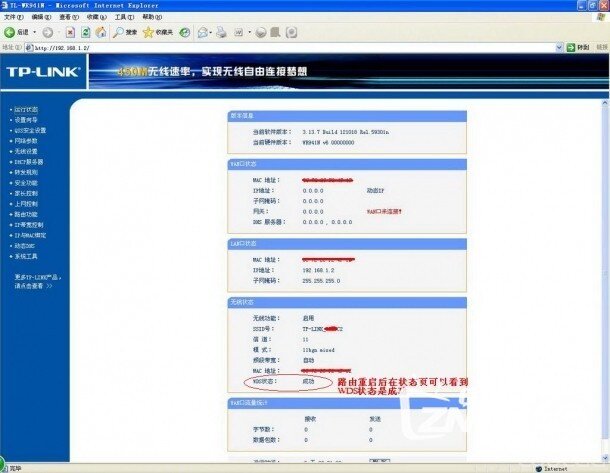Screen dimensions: 610x473
Task: Open the 编辑 (Edit) menu
Action: pos(41,17)
